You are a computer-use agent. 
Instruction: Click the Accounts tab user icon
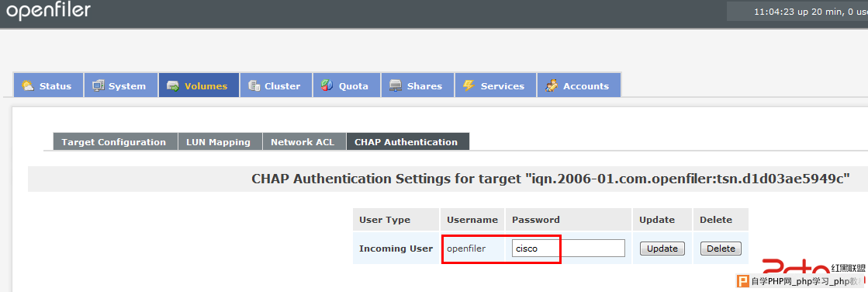[x=552, y=86]
